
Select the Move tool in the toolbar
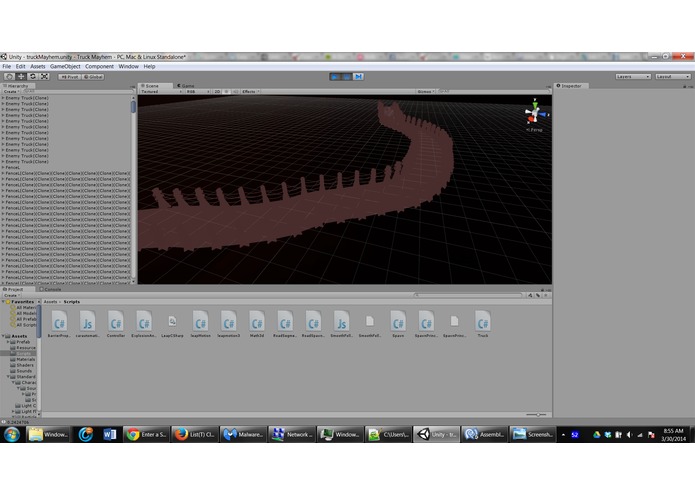(21, 77)
